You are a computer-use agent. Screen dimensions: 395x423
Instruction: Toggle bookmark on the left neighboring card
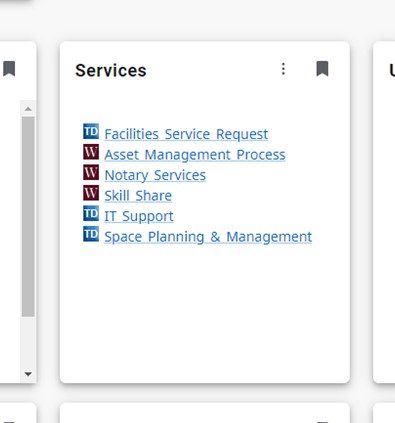pyautogui.click(x=9, y=69)
